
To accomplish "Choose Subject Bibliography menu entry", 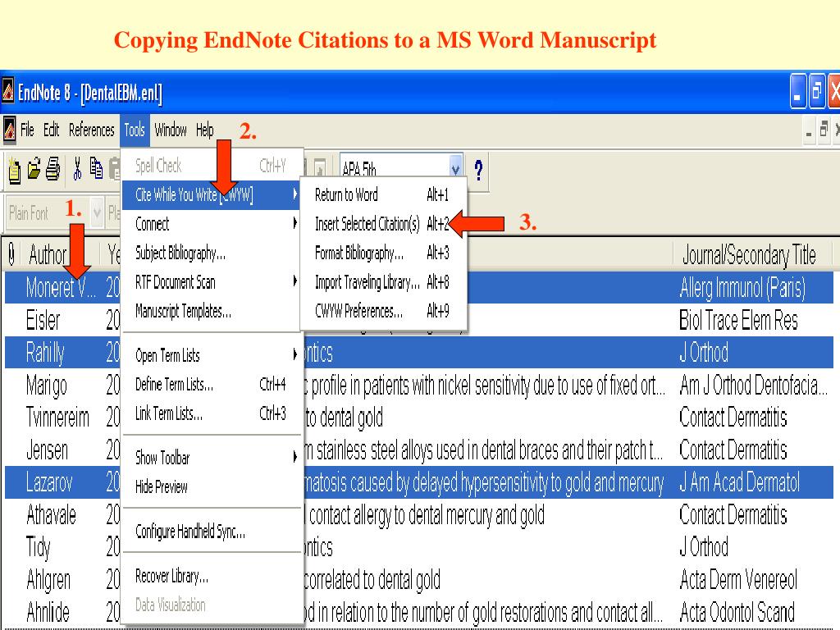I will (x=211, y=253).
